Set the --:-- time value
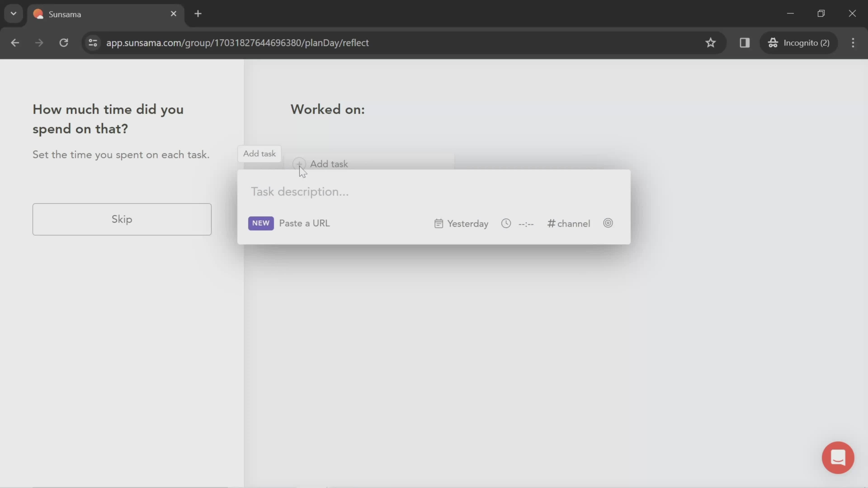The height and width of the screenshot is (488, 868). pos(526,224)
